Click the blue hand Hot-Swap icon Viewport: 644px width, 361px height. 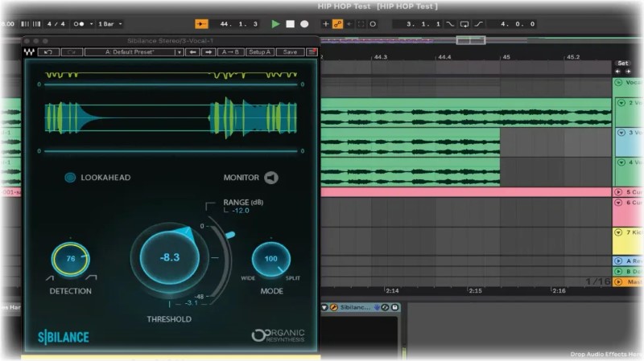click(x=377, y=307)
